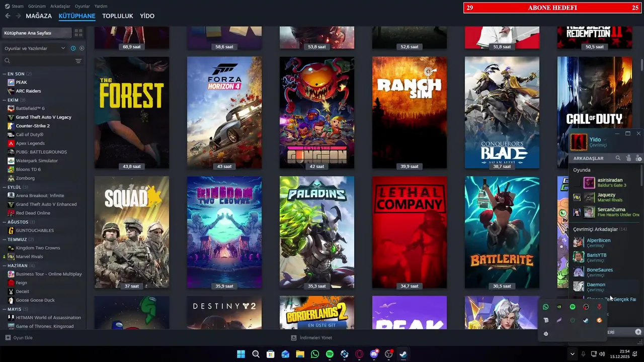Open the volume control in the system tray
644x362 pixels.
point(602,354)
